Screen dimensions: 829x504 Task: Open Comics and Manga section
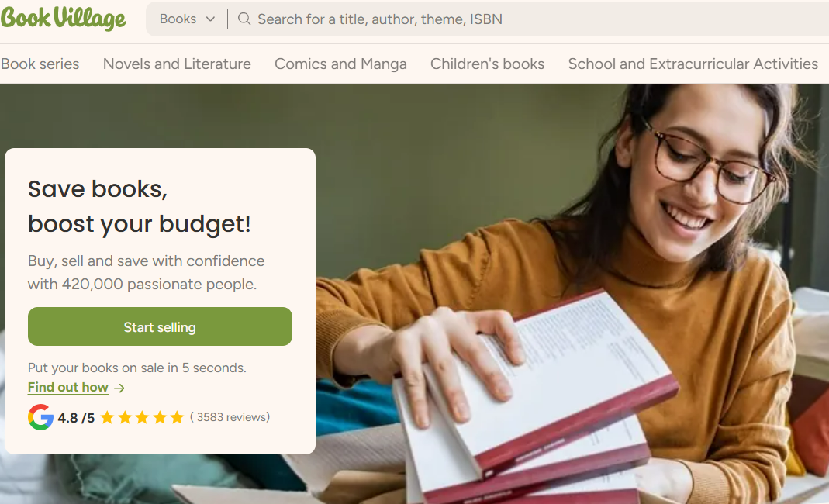click(x=340, y=64)
